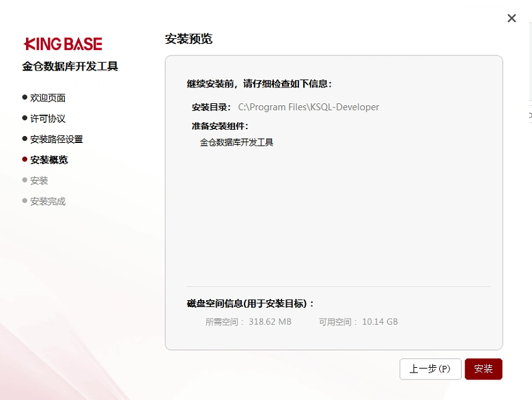532x400 pixels.
Task: Click the 磁盘空间信息 section label
Action: (x=250, y=303)
